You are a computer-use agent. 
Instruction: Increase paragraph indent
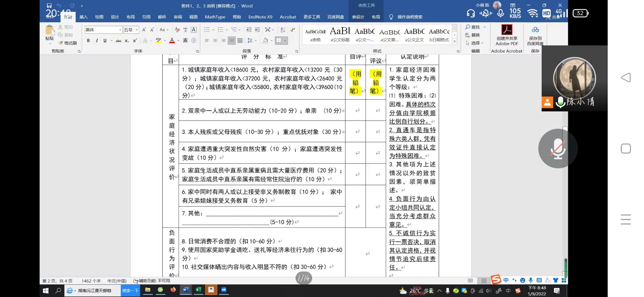coord(257,30)
